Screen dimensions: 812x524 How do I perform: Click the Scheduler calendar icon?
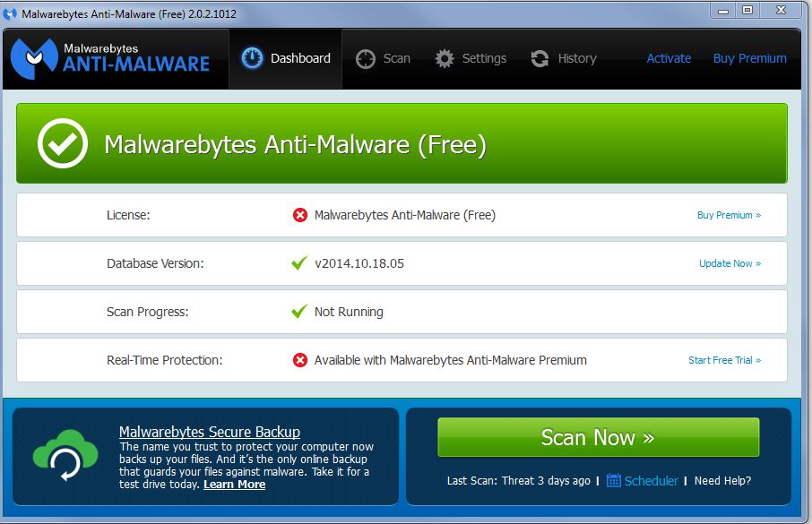click(613, 480)
